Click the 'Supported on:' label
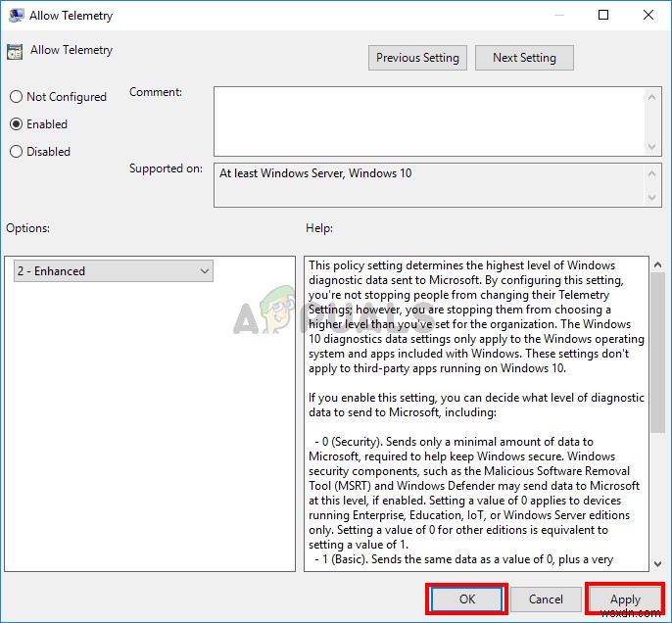 pyautogui.click(x=166, y=168)
